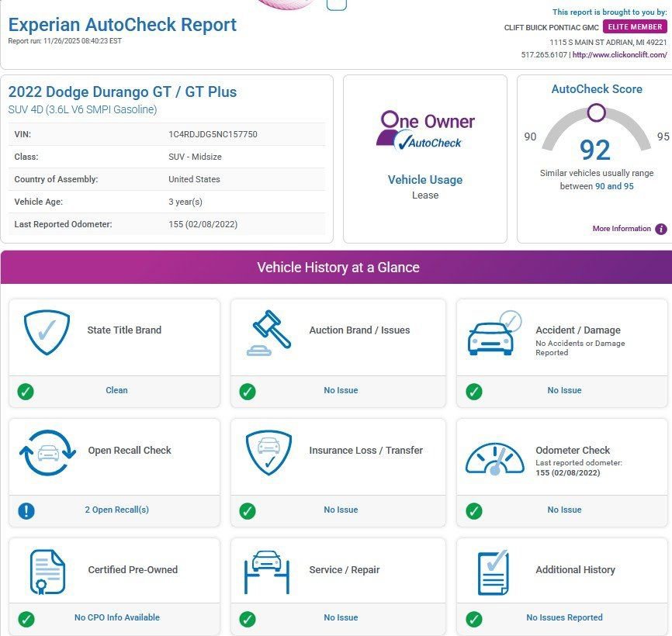Screen dimensions: 672x636
Task: Click No CPO Info Available text
Action: coord(116,618)
